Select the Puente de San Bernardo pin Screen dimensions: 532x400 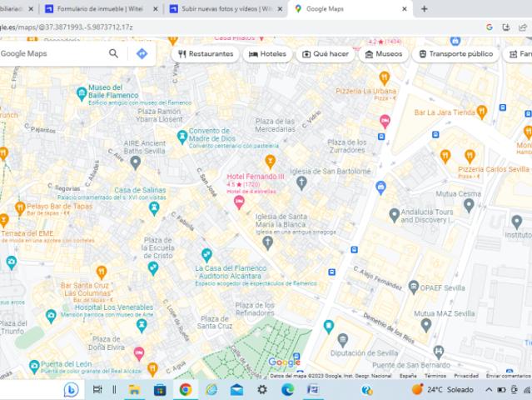439,352
